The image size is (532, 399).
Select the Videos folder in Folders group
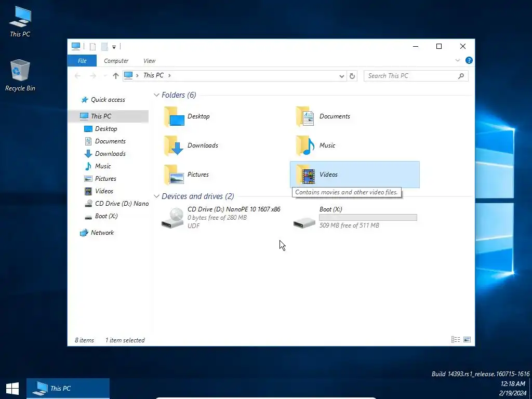click(x=354, y=175)
